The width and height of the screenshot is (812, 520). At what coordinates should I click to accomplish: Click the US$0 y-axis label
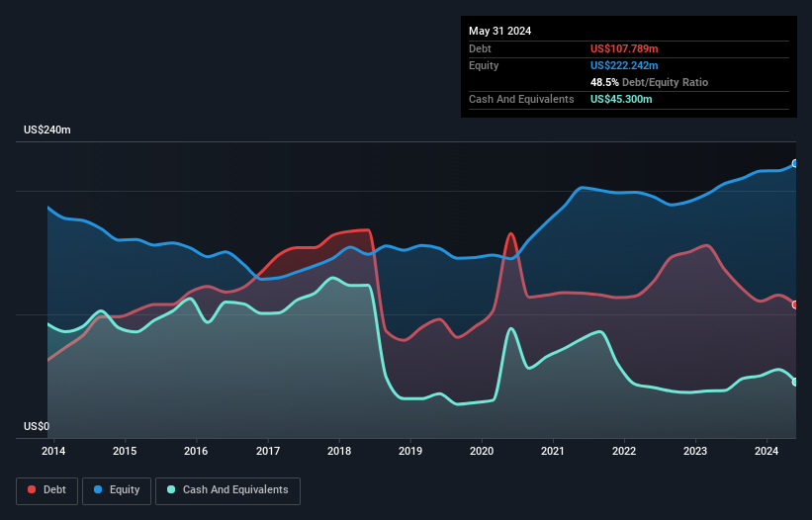pos(37,426)
